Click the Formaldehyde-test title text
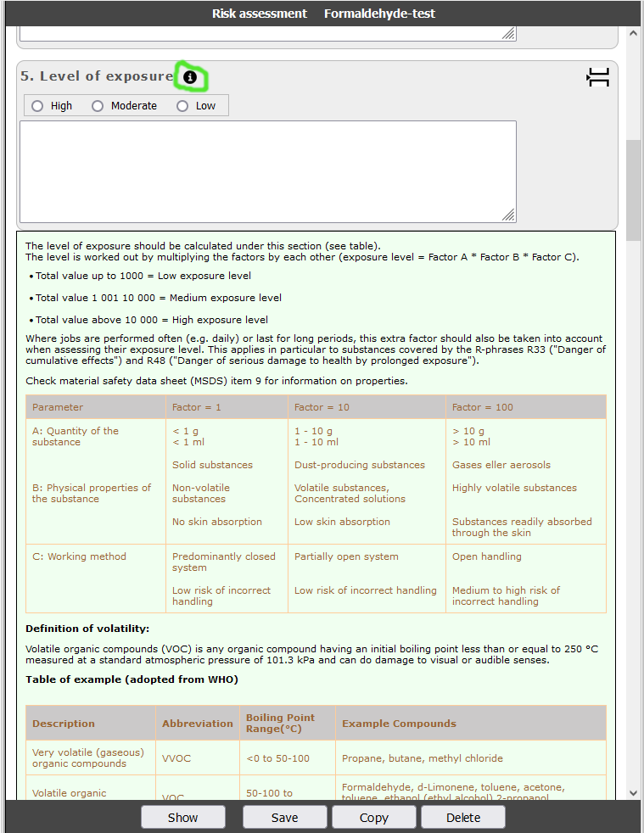This screenshot has width=644, height=833. [x=379, y=14]
